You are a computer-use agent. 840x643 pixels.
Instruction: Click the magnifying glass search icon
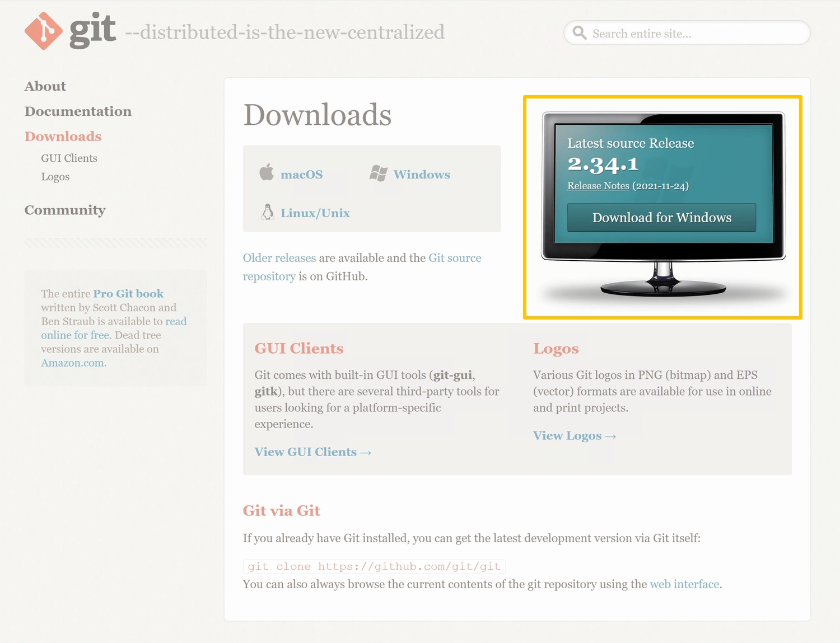pos(580,33)
